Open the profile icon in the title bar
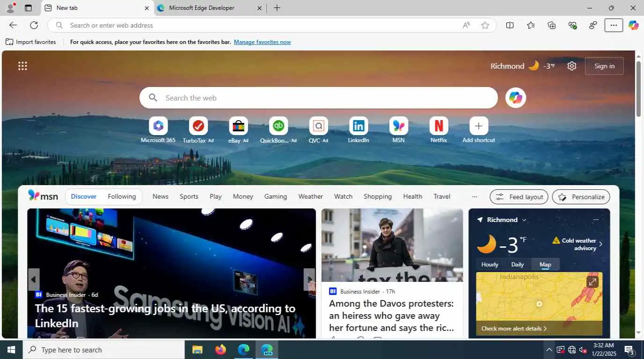This screenshot has width=644, height=359. pos(10,8)
